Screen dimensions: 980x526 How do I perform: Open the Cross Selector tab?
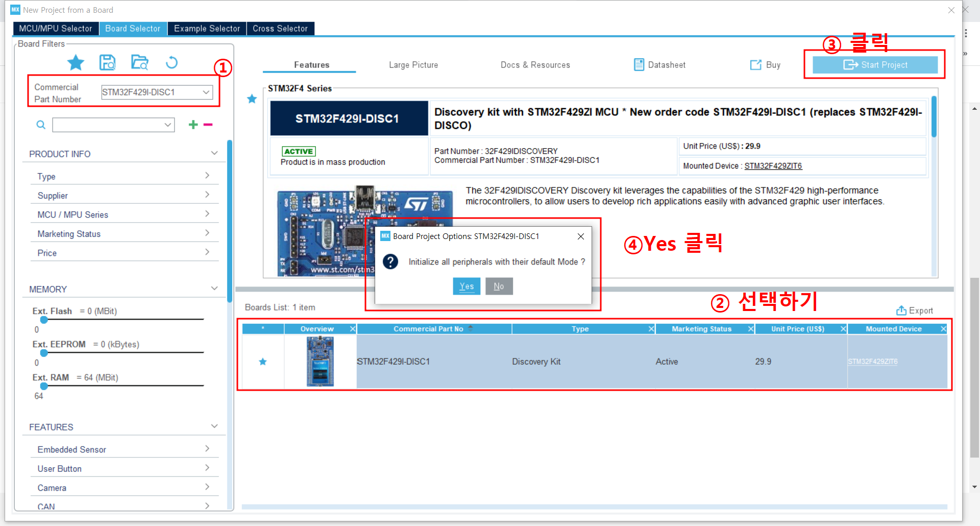[x=280, y=29]
